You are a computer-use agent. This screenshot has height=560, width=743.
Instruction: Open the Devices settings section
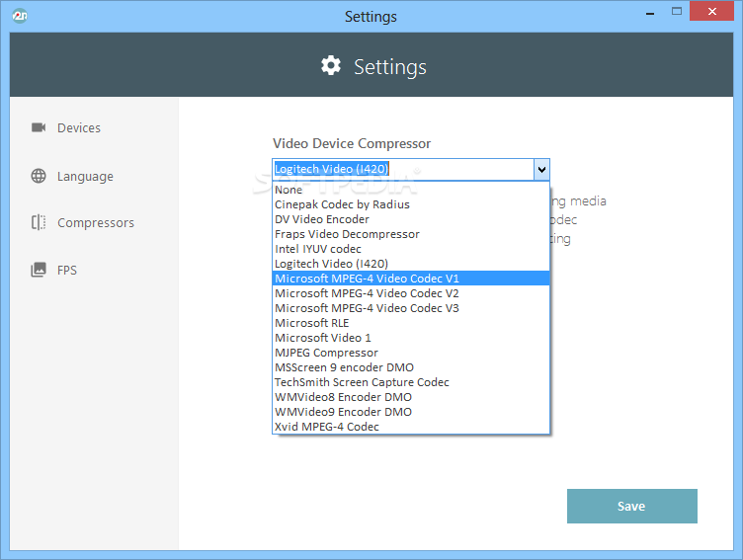pos(79,128)
